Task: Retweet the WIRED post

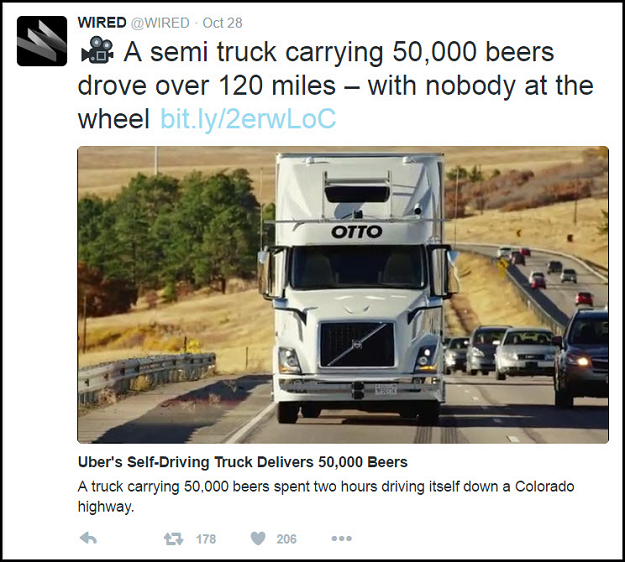Action: click(x=172, y=538)
